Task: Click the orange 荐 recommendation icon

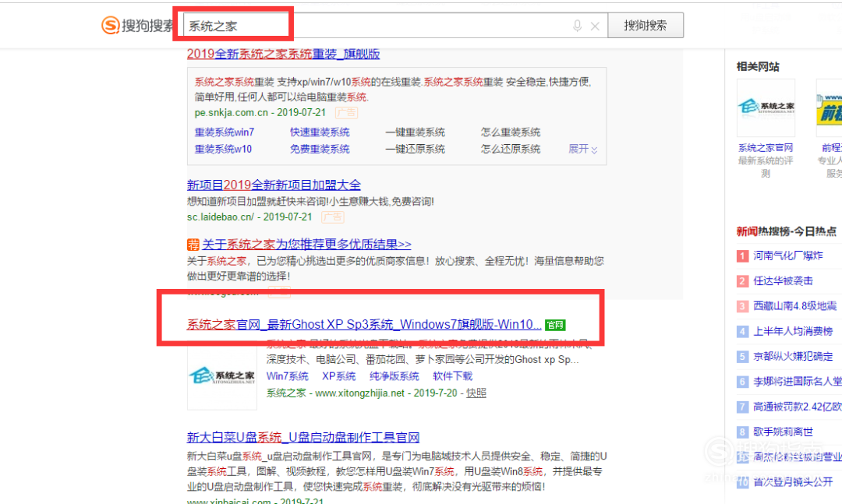Action: click(x=193, y=245)
